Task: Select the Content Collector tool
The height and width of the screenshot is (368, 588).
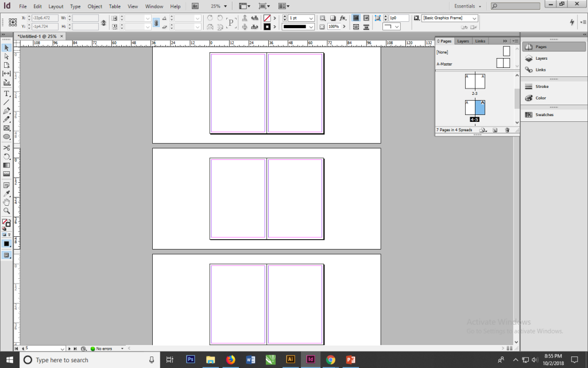Action: coord(6,82)
